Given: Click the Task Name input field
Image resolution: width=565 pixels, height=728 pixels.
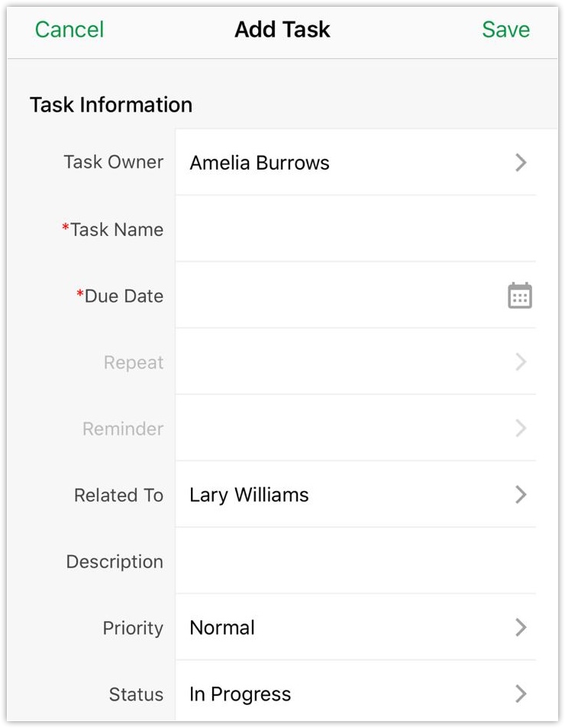Looking at the screenshot, I should [344, 229].
